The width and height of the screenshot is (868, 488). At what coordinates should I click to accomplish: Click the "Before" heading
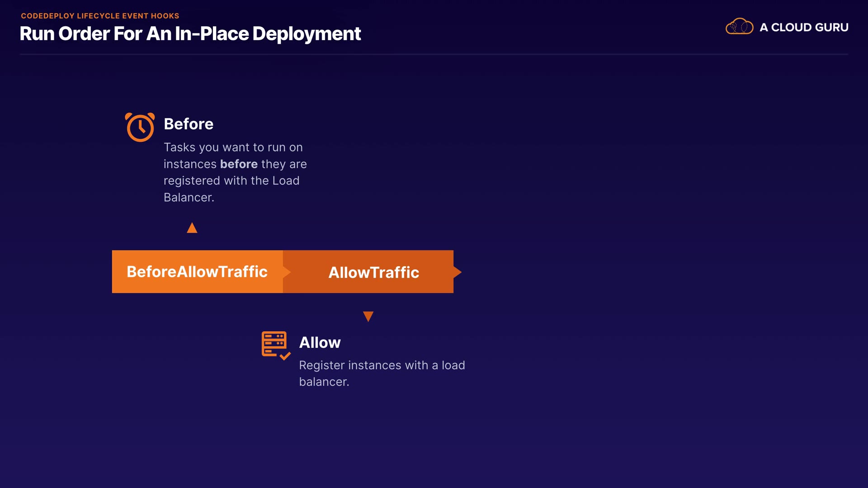[x=189, y=124]
